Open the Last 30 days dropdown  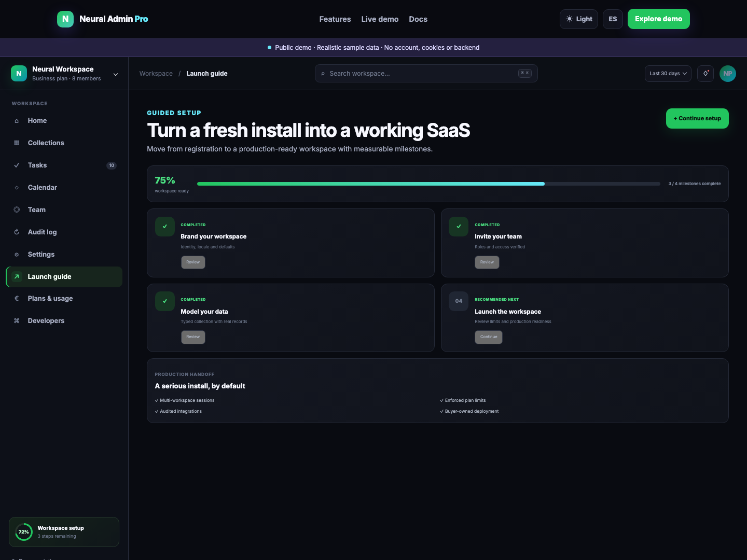pyautogui.click(x=668, y=74)
